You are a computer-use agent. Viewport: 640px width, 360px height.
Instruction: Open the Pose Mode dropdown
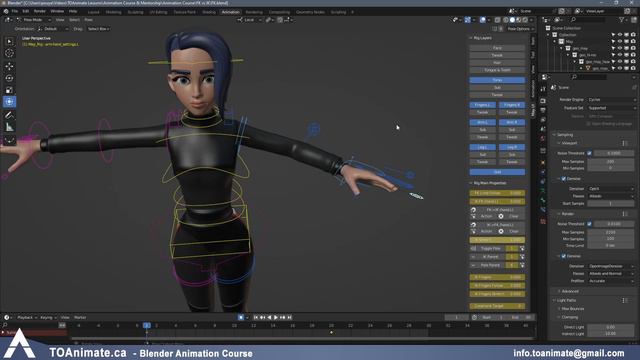coord(34,20)
